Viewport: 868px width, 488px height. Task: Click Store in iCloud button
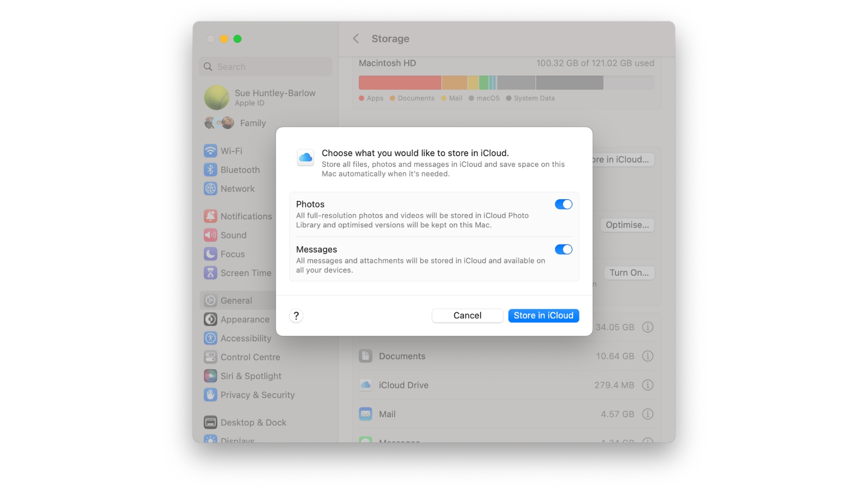tap(544, 315)
